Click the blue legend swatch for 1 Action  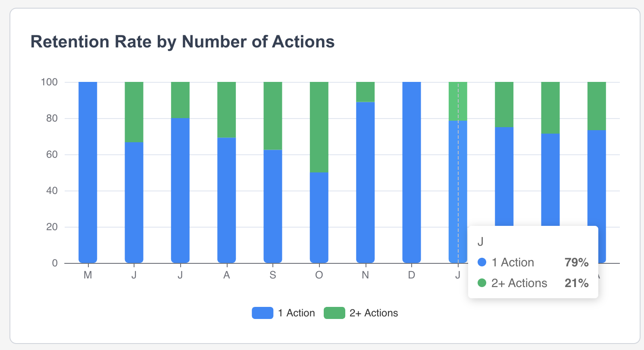point(263,313)
